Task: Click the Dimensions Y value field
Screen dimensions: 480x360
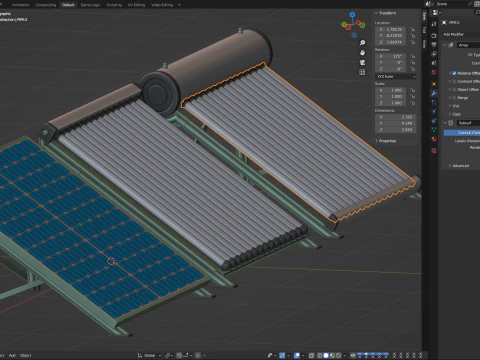Action: coord(396,123)
